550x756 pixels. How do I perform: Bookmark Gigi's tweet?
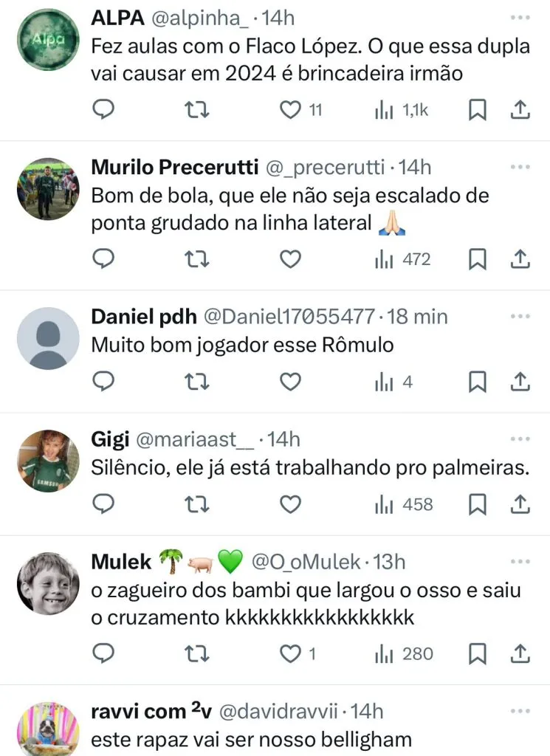click(478, 504)
